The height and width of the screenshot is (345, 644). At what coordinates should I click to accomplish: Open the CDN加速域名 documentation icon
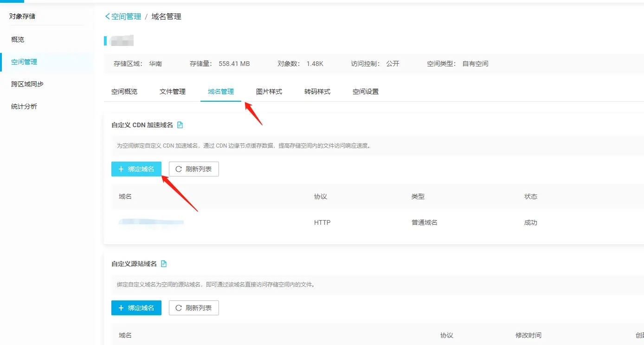pyautogui.click(x=180, y=125)
